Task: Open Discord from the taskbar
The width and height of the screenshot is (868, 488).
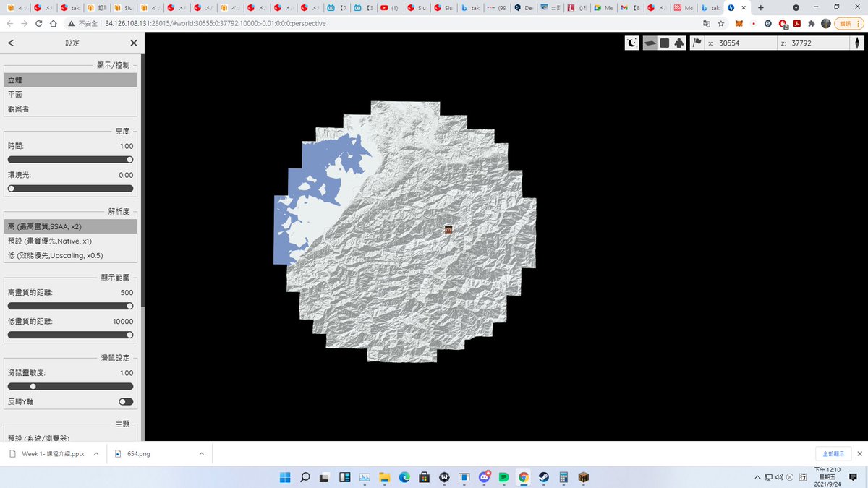Action: point(484,477)
